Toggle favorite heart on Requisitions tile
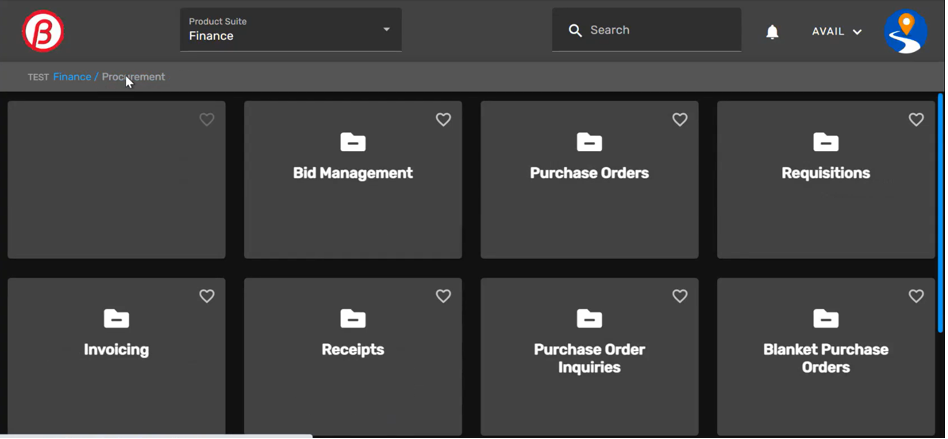The height and width of the screenshot is (439, 948). pos(916,120)
